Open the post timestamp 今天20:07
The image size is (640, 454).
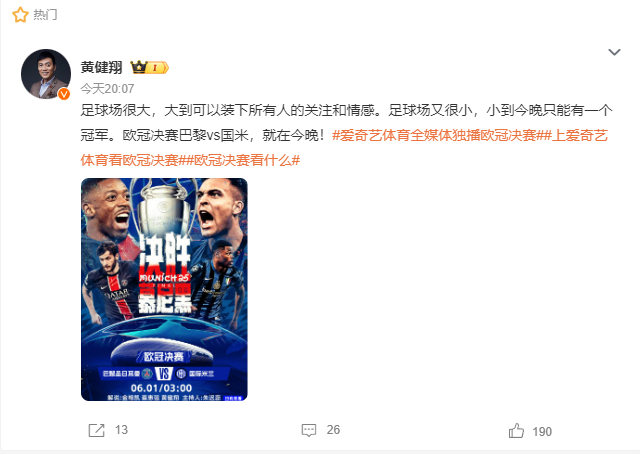107,88
